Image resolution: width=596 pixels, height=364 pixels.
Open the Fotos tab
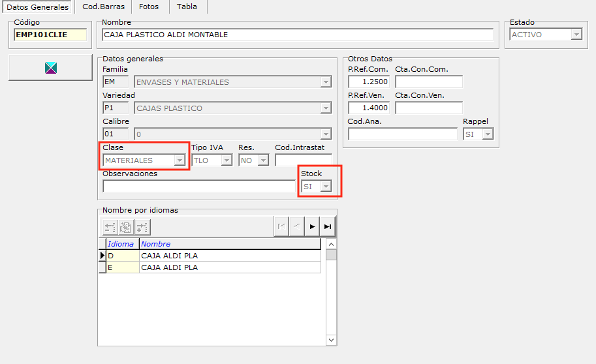coord(149,7)
